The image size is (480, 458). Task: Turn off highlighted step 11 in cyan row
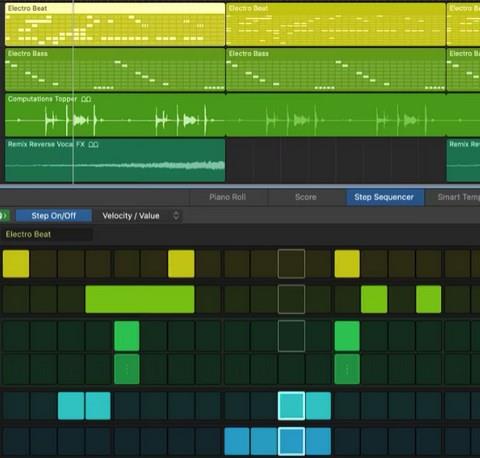291,406
